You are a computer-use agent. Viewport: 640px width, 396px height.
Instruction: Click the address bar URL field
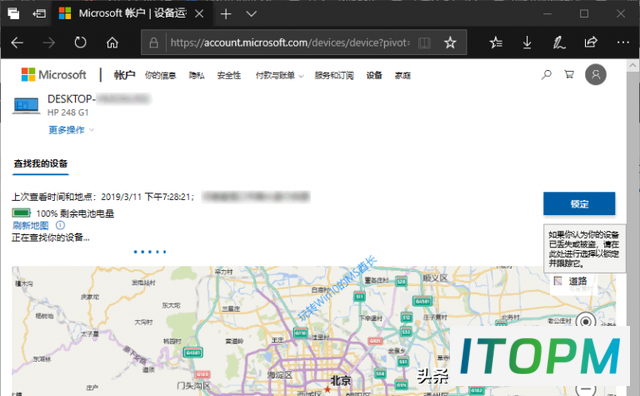[290, 42]
